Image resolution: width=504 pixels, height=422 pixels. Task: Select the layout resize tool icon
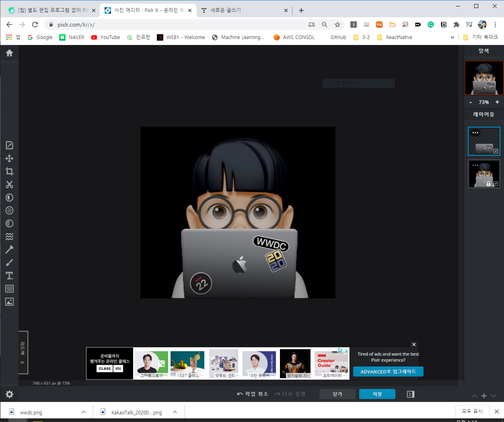9,145
